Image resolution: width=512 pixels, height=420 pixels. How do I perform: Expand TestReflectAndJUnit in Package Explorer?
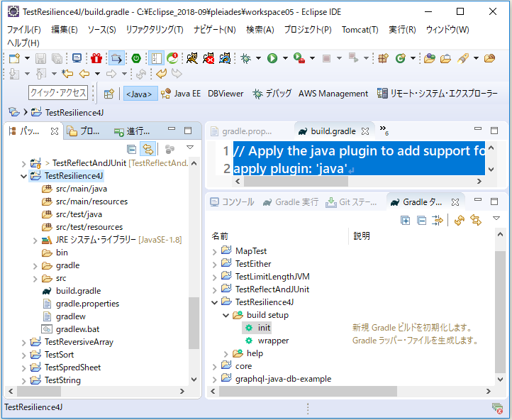(x=23, y=163)
